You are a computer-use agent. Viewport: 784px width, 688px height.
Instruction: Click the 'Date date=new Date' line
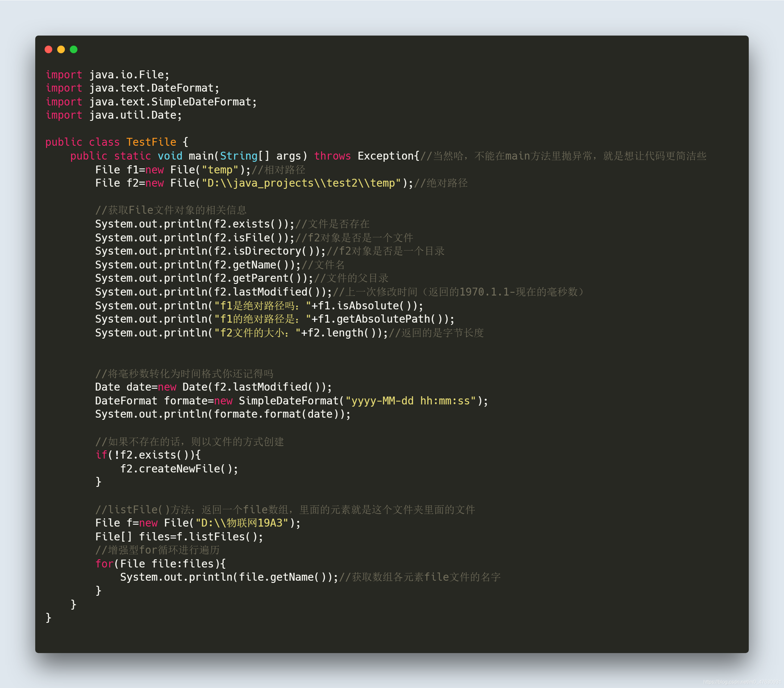click(x=214, y=387)
